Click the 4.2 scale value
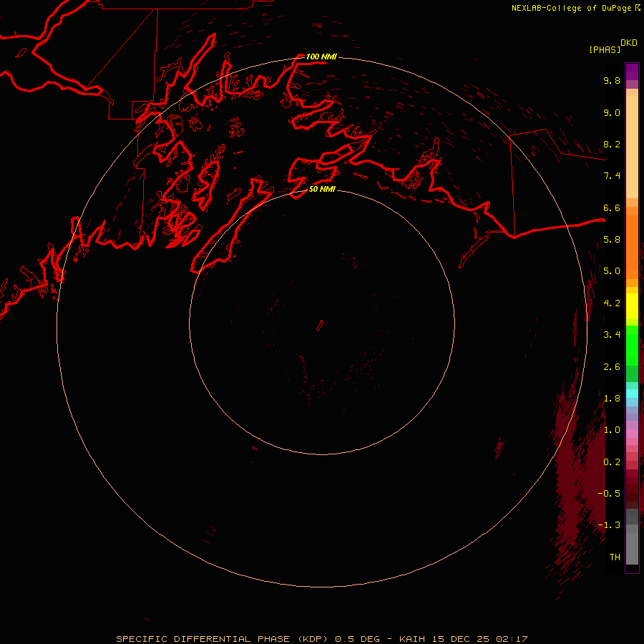The height and width of the screenshot is (644, 644). [x=612, y=303]
